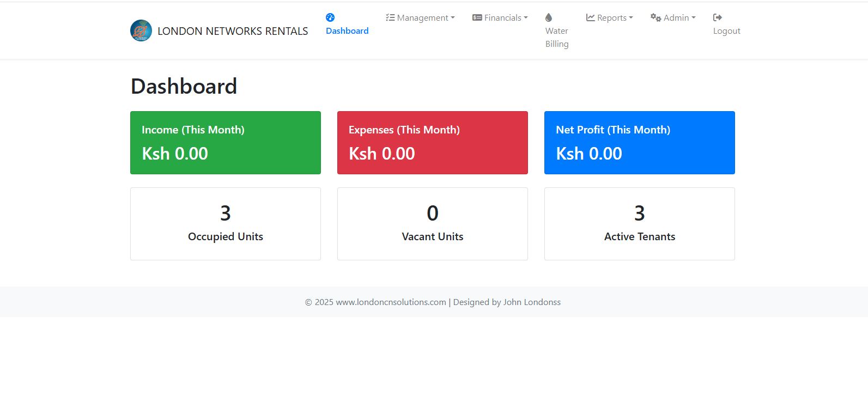Viewport: 868px width, 402px height.
Task: Expand the Management dropdown caret
Action: pos(453,18)
